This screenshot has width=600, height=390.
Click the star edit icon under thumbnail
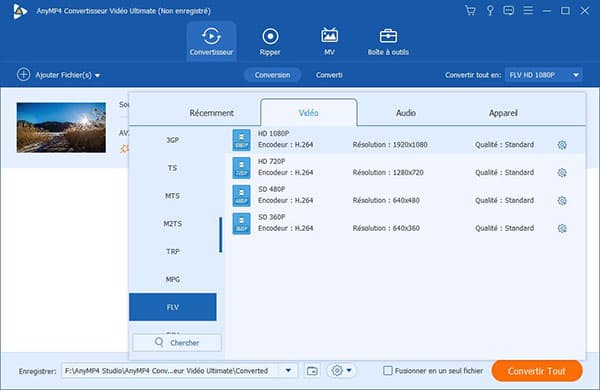124,148
